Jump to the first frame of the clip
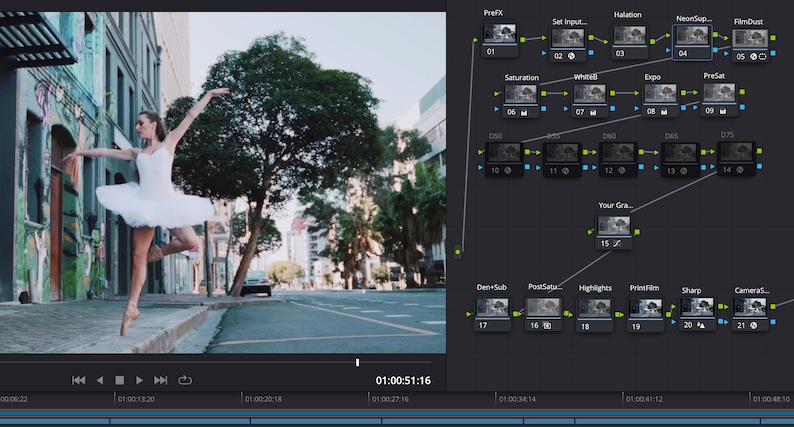This screenshot has width=794, height=427. (x=79, y=380)
